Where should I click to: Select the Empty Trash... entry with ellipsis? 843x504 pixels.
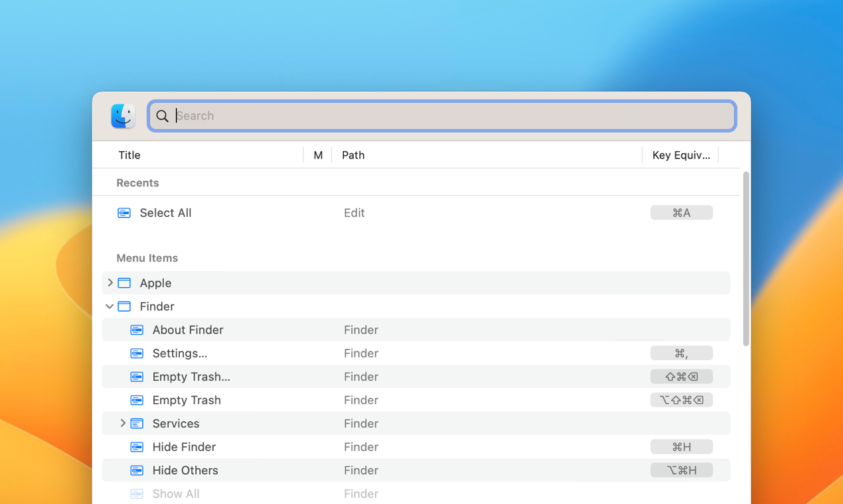pos(191,377)
